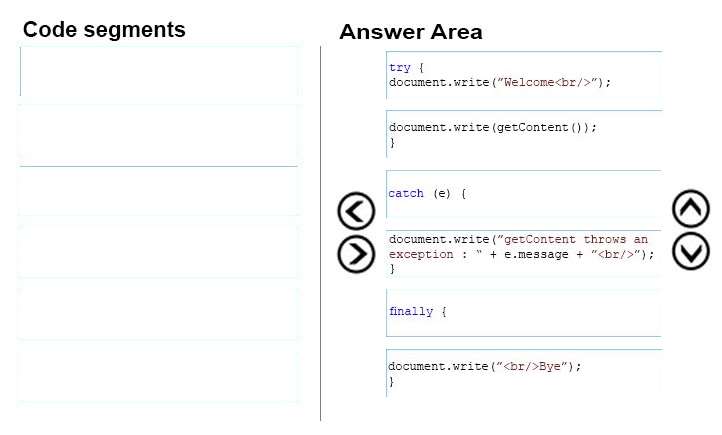Viewport: 722px width, 435px height.
Task: Select the getContent() write segment
Action: click(524, 134)
